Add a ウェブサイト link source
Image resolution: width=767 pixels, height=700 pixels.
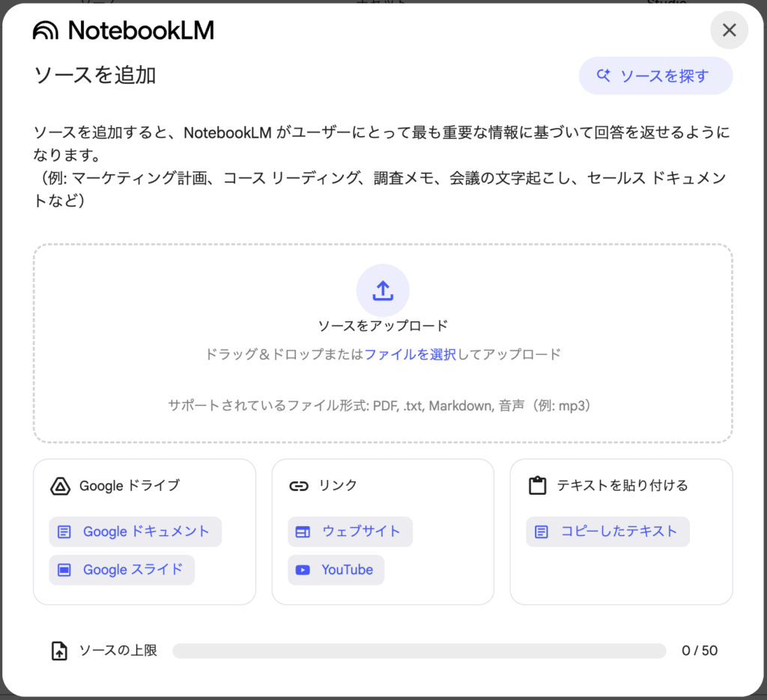(x=350, y=532)
